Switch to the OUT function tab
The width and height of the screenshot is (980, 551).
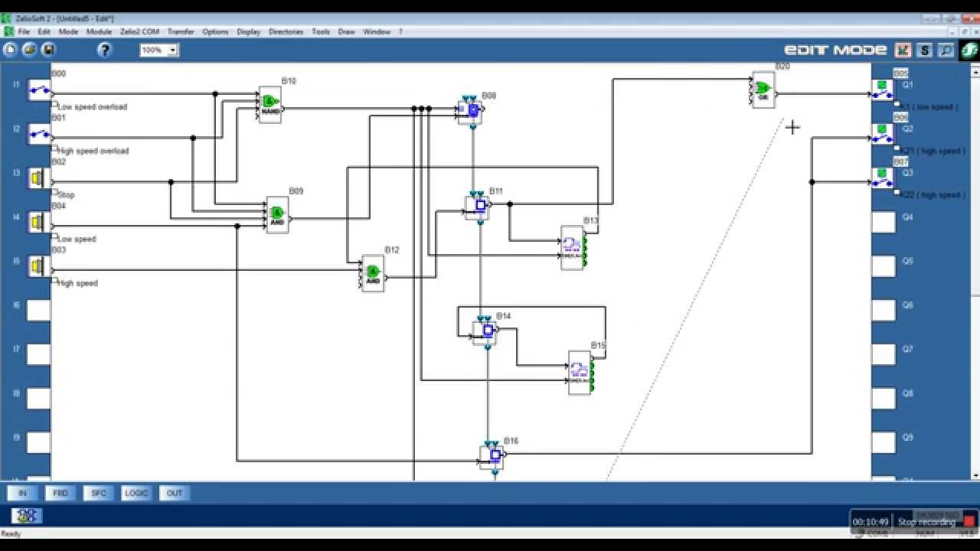[175, 493]
